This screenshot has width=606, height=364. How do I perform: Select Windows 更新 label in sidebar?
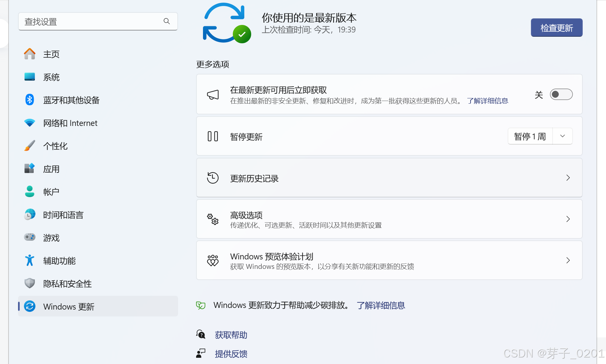coord(69,307)
